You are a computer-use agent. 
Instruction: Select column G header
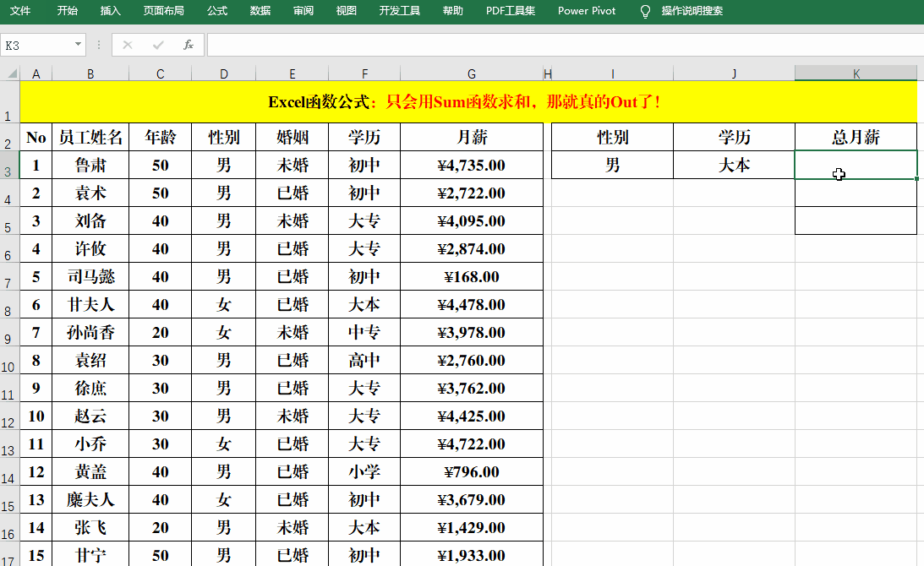(472, 73)
